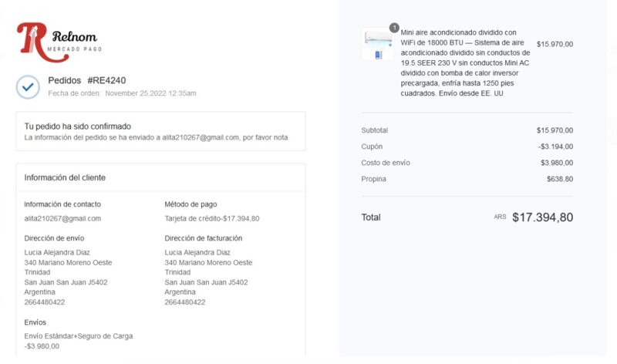Click the email in the confirmation message
This screenshot has height=364, width=617.
[x=201, y=137]
